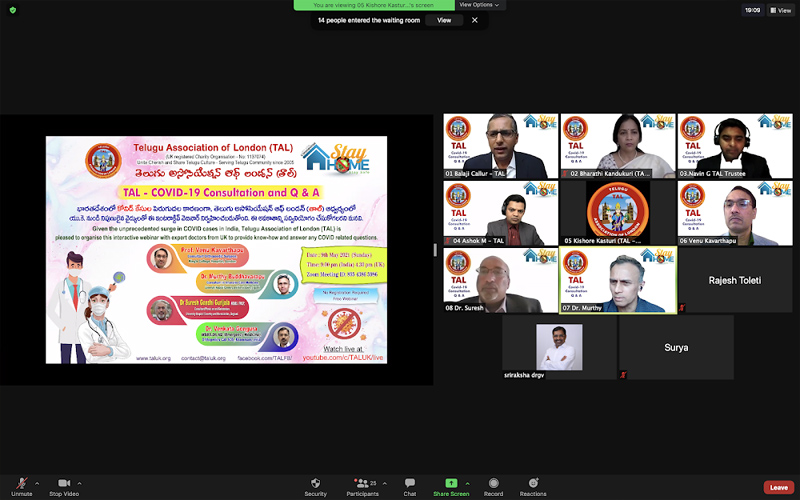The width and height of the screenshot is (800, 500).
Task: Click the meeting timer 19:09
Action: 753,10
